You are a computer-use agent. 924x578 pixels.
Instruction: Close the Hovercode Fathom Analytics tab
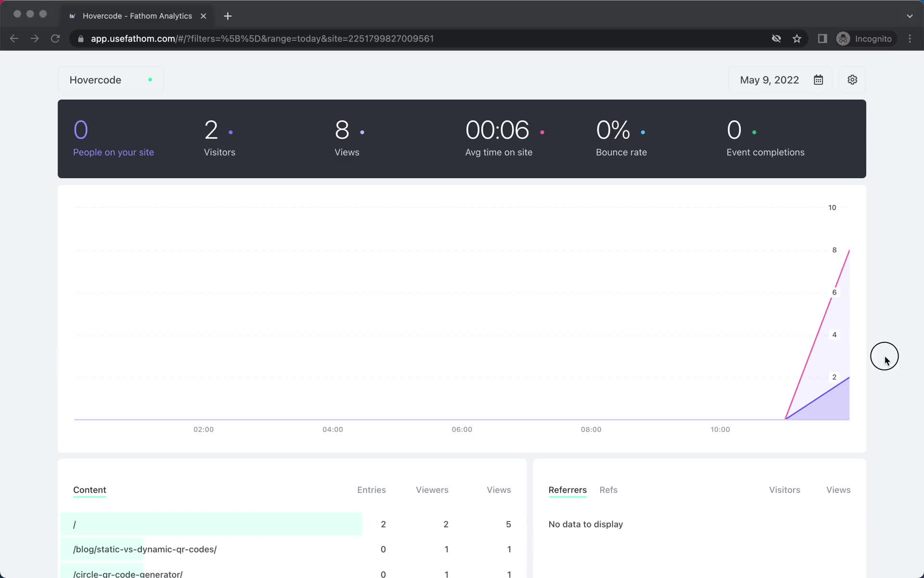[204, 16]
